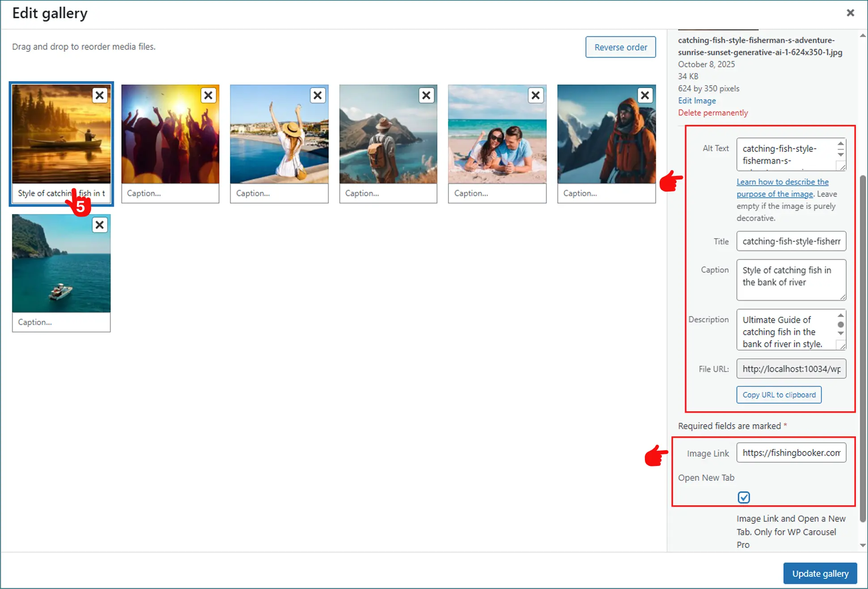Remove the hiker with backpack image
The image size is (868, 589).
point(427,95)
